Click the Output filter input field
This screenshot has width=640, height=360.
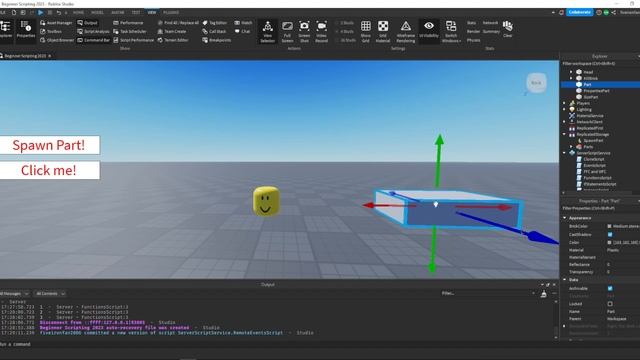488,293
